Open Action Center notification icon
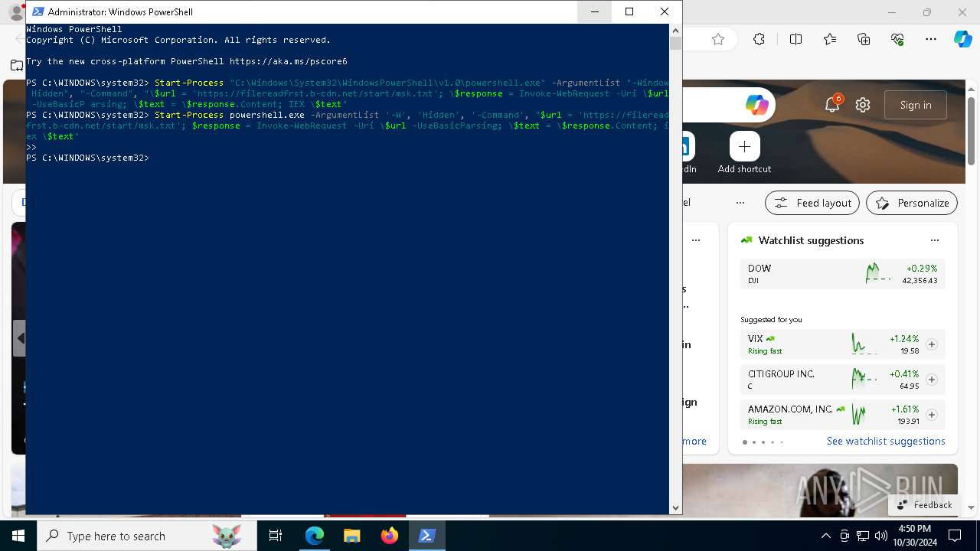This screenshot has width=980, height=551. pos(955,536)
